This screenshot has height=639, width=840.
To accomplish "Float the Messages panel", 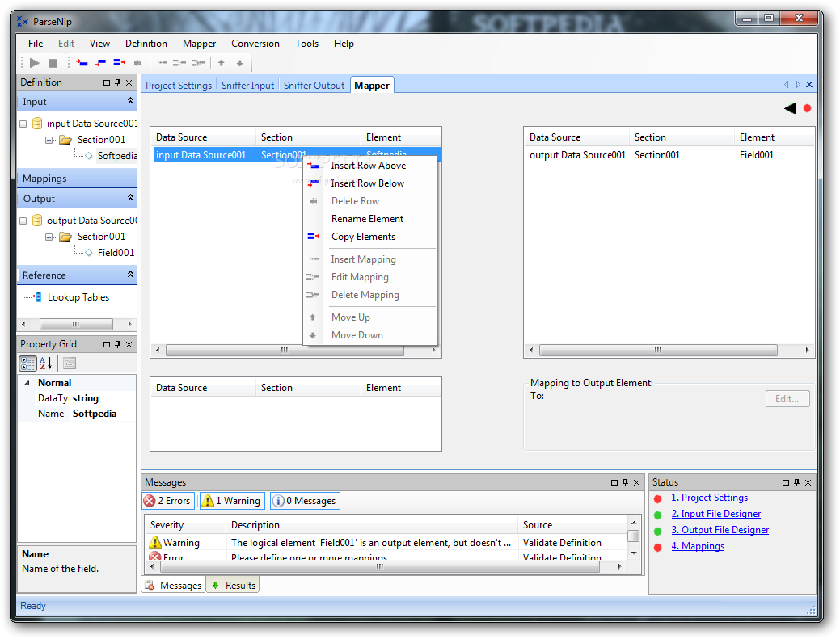I will point(614,483).
